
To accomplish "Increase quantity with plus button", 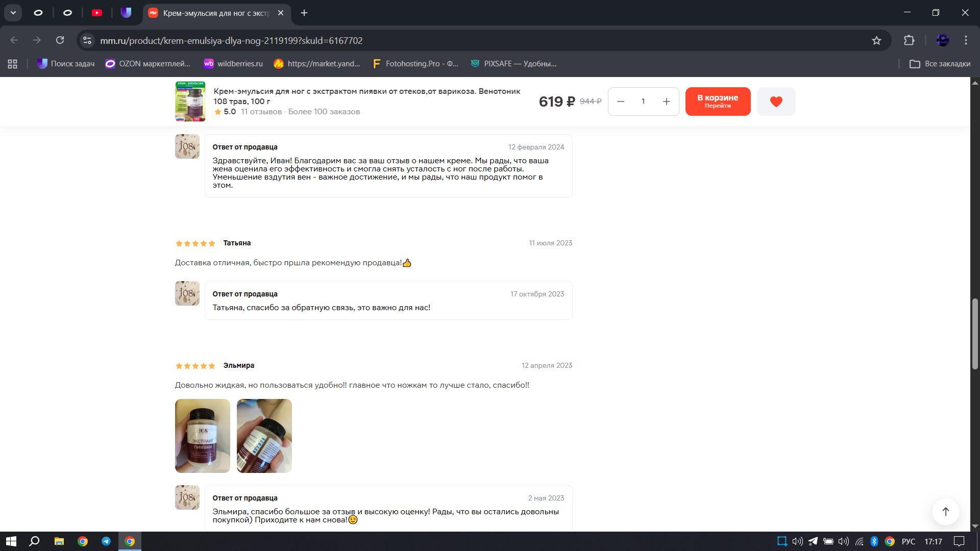I will (666, 102).
